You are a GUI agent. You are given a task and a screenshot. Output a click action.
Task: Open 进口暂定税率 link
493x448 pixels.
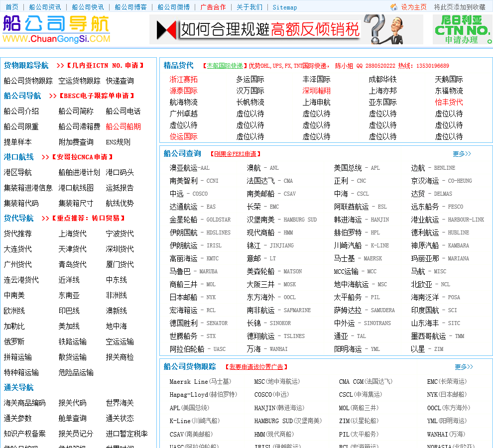pos(126,434)
